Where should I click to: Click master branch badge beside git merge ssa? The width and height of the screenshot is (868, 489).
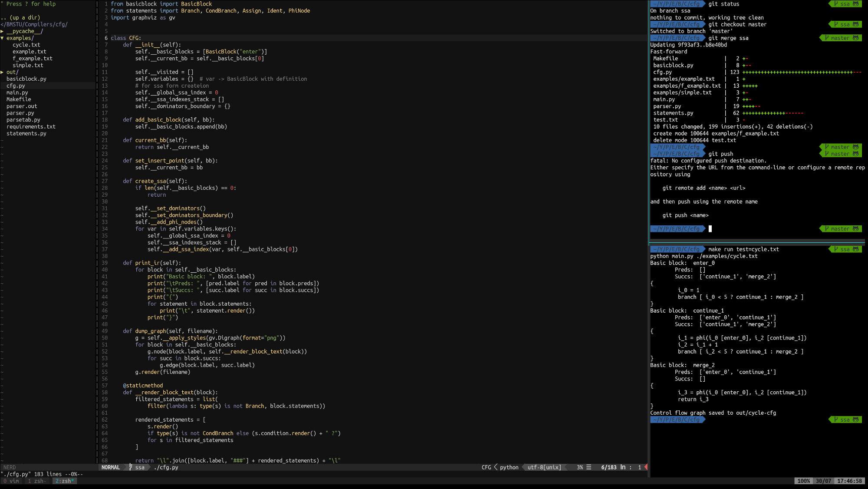coord(841,38)
